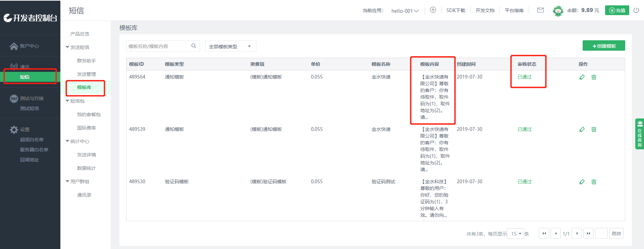Click the 验证码模板 type cell

[x=177, y=182]
